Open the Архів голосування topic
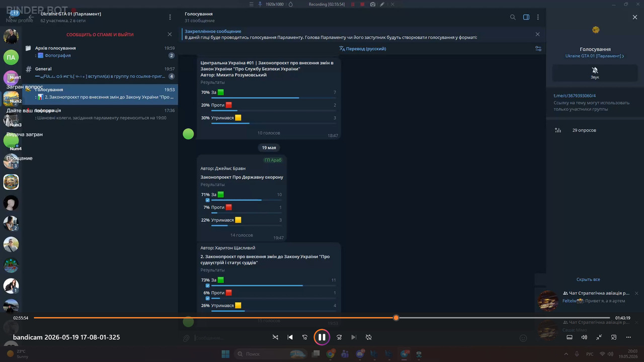This screenshot has height=362, width=644. [100, 52]
